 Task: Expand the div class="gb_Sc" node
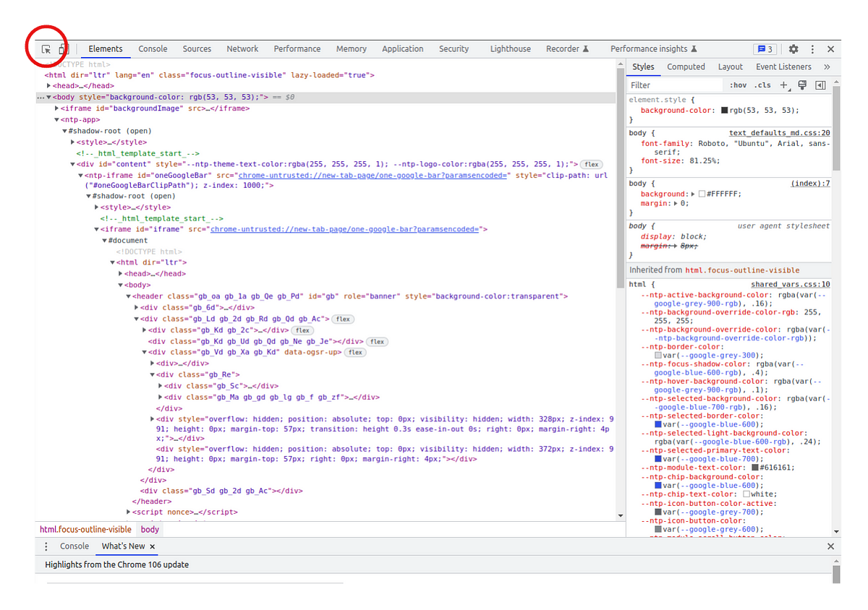click(x=160, y=386)
